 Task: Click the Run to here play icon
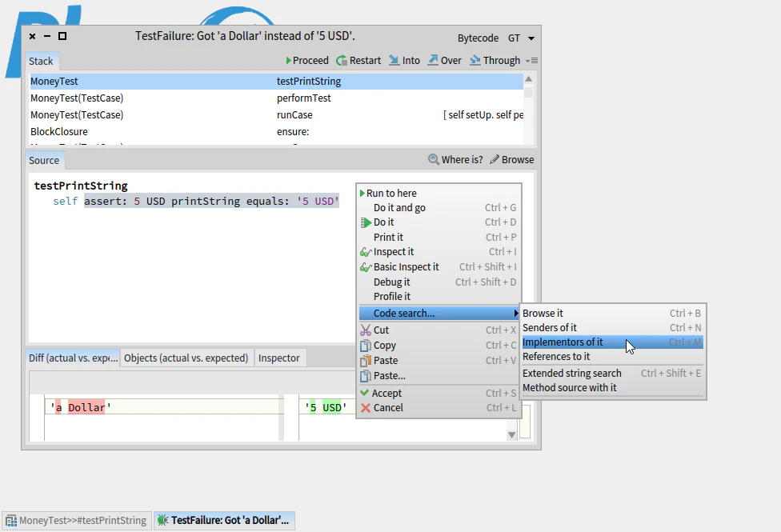[x=362, y=193]
